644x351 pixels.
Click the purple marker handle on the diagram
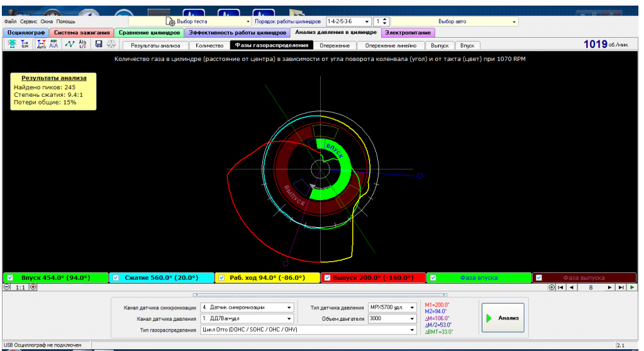tap(286, 264)
